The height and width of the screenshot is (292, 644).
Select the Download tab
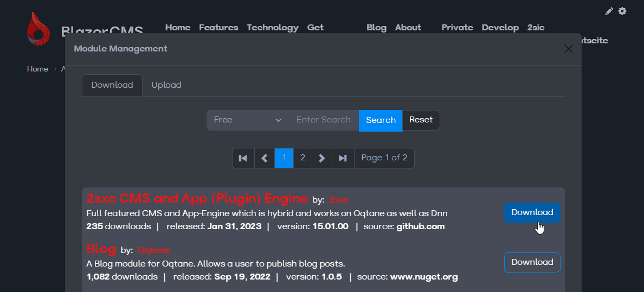pyautogui.click(x=112, y=85)
